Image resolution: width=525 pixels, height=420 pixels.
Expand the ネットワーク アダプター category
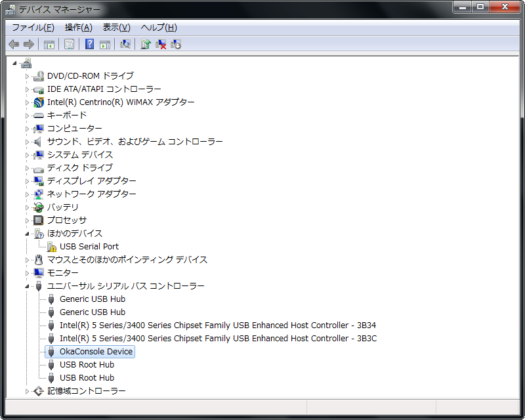(x=28, y=194)
